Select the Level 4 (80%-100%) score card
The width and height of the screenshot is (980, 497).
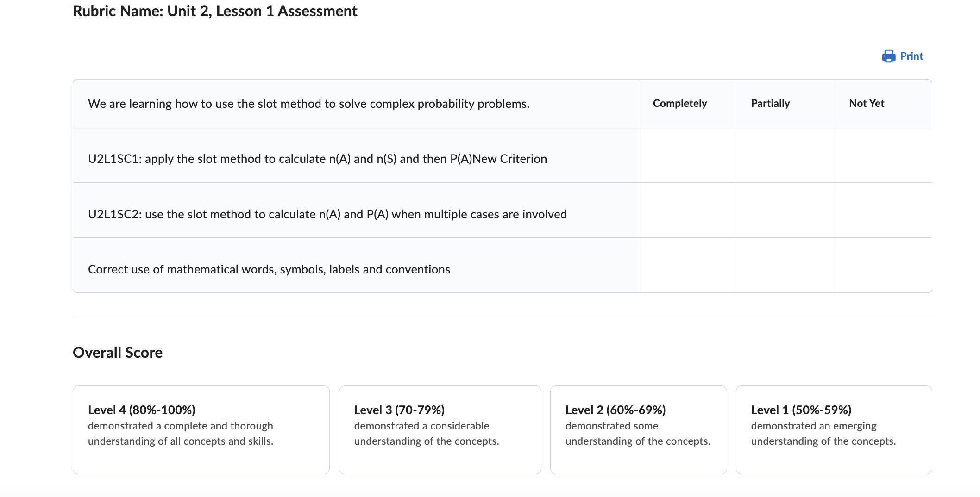click(x=201, y=429)
